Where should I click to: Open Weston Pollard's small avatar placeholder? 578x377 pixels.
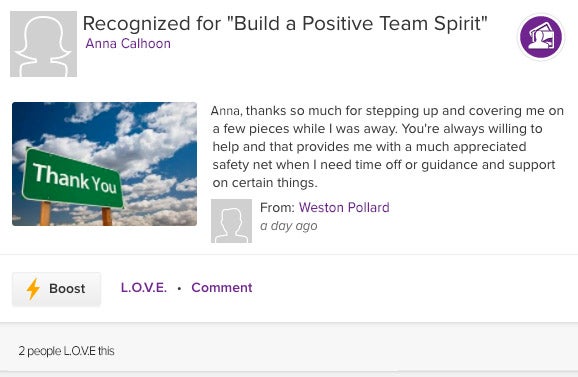pos(231,221)
